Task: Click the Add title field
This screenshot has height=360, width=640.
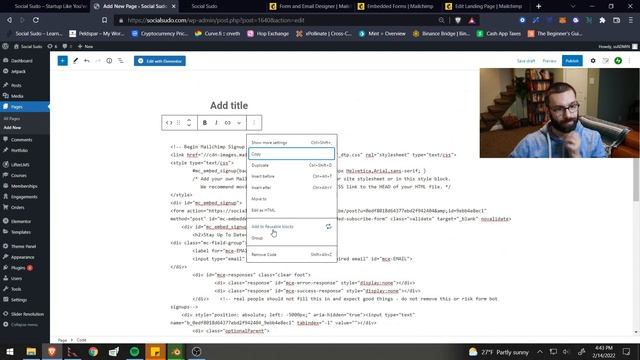Action: (x=229, y=105)
